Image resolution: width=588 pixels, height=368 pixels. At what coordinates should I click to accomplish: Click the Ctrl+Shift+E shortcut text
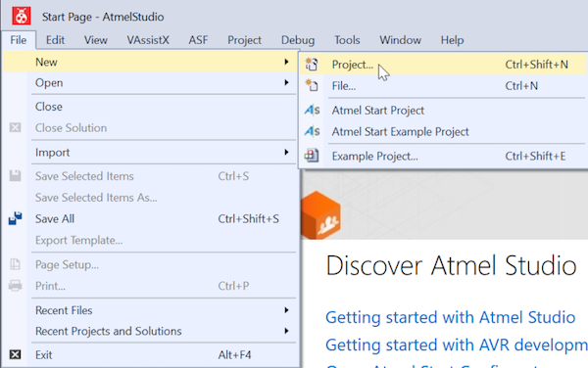click(535, 156)
